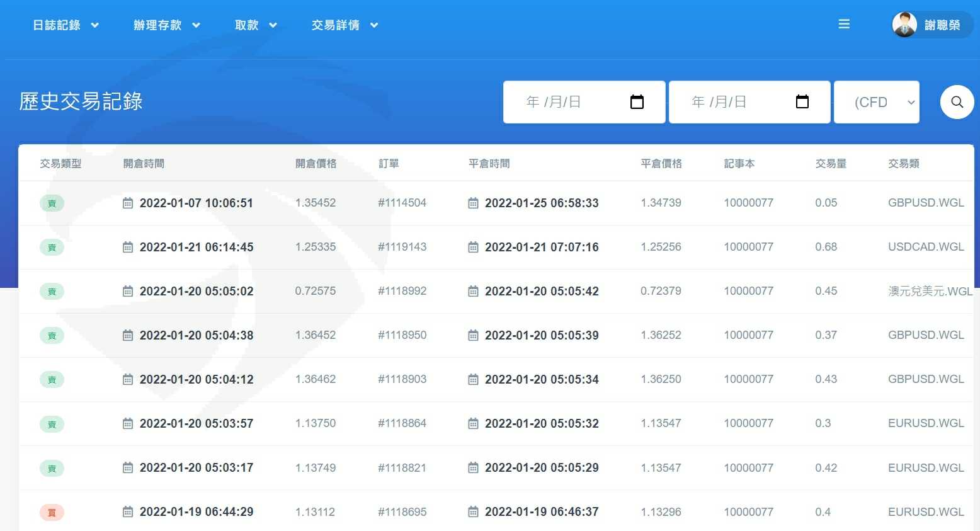This screenshot has width=980, height=531.
Task: Click the red buy badge on last row
Action: click(52, 512)
